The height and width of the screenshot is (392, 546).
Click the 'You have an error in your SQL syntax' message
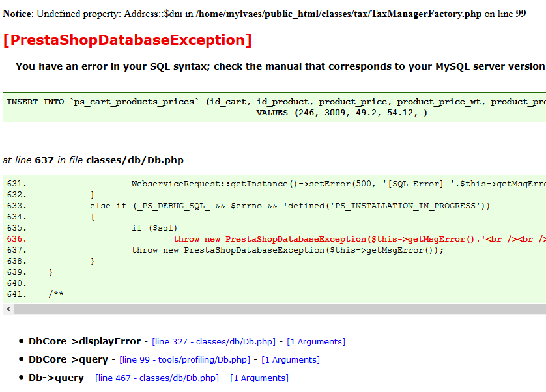point(280,66)
